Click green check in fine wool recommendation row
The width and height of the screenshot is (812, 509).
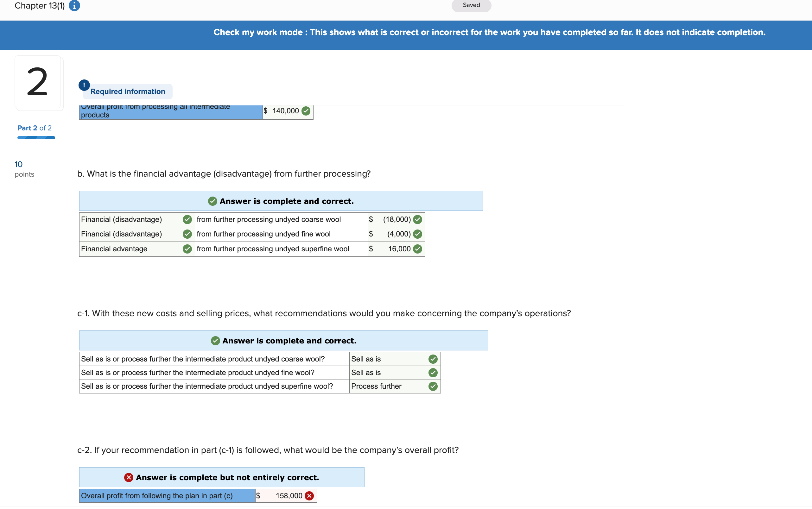[433, 373]
